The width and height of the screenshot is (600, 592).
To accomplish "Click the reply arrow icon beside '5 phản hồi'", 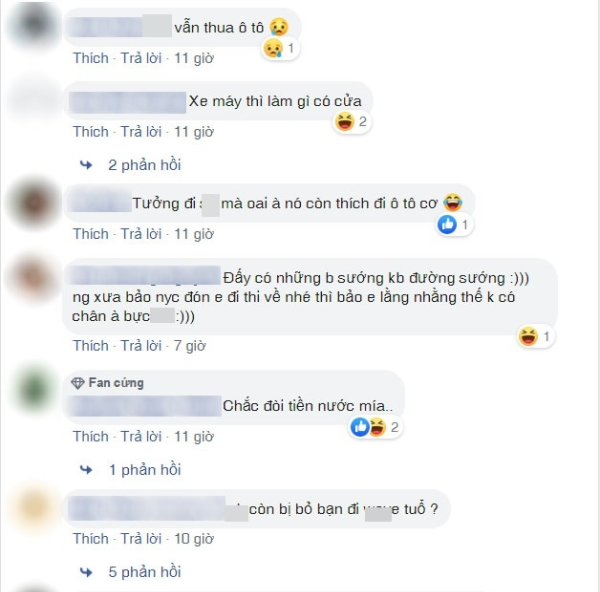I will [86, 572].
